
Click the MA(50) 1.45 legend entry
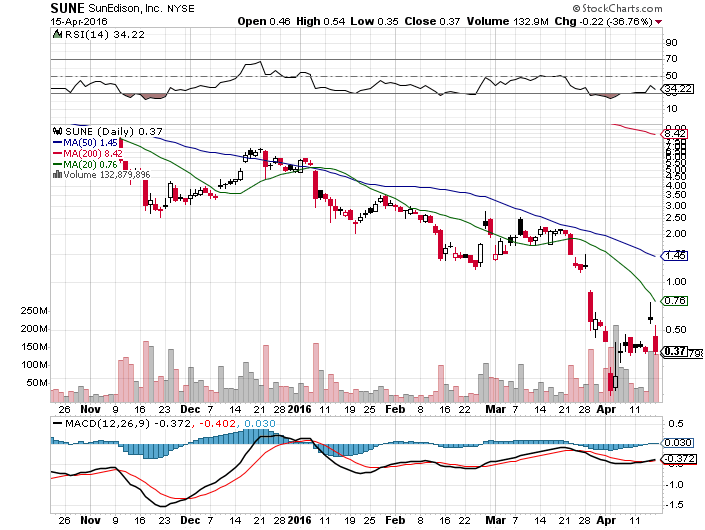point(92,142)
